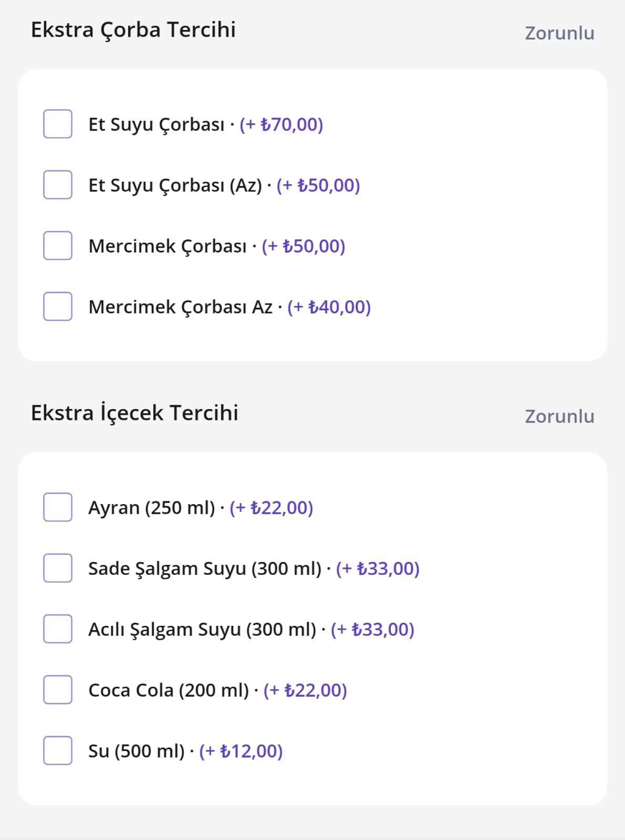The image size is (625, 840).
Task: Click the ₺70,00 price of Et Suyu Çorbası
Action: point(282,124)
